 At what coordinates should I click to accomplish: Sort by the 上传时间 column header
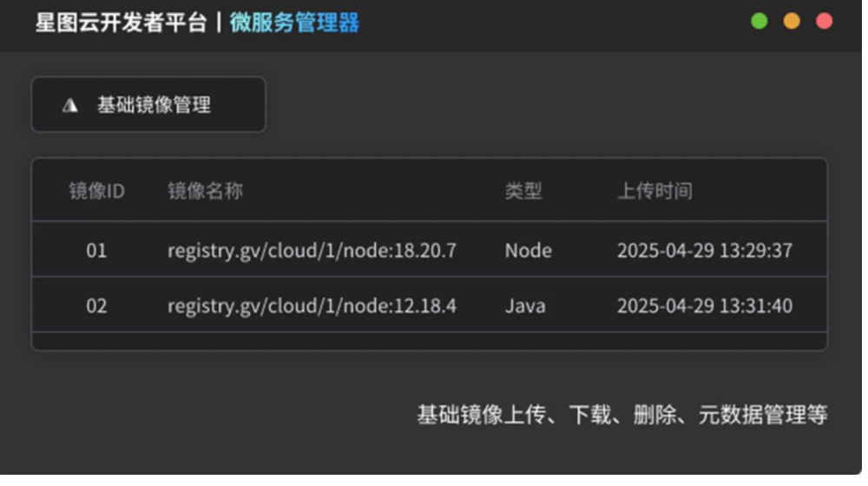pyautogui.click(x=654, y=191)
